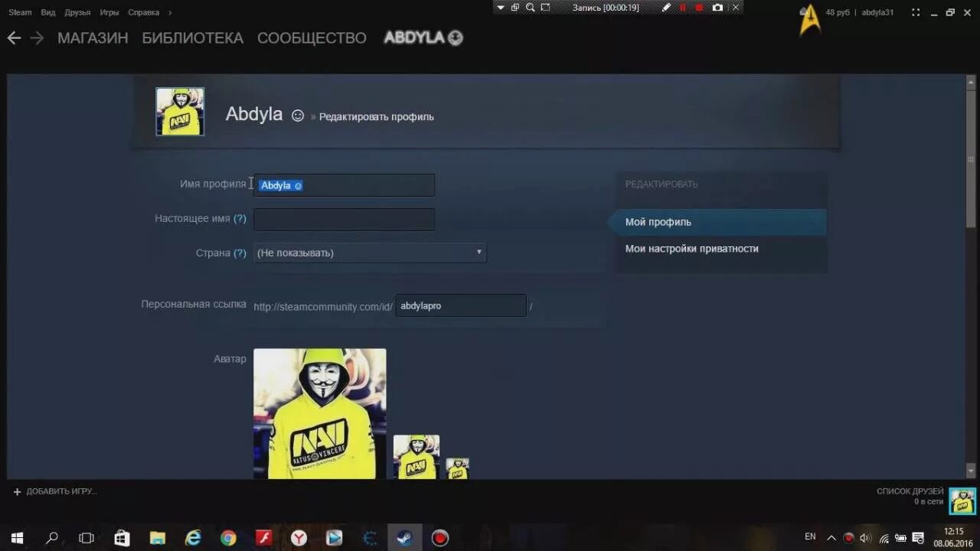This screenshot has width=980, height=551.
Task: Open the ABDYLA profile tab
Action: pyautogui.click(x=423, y=37)
